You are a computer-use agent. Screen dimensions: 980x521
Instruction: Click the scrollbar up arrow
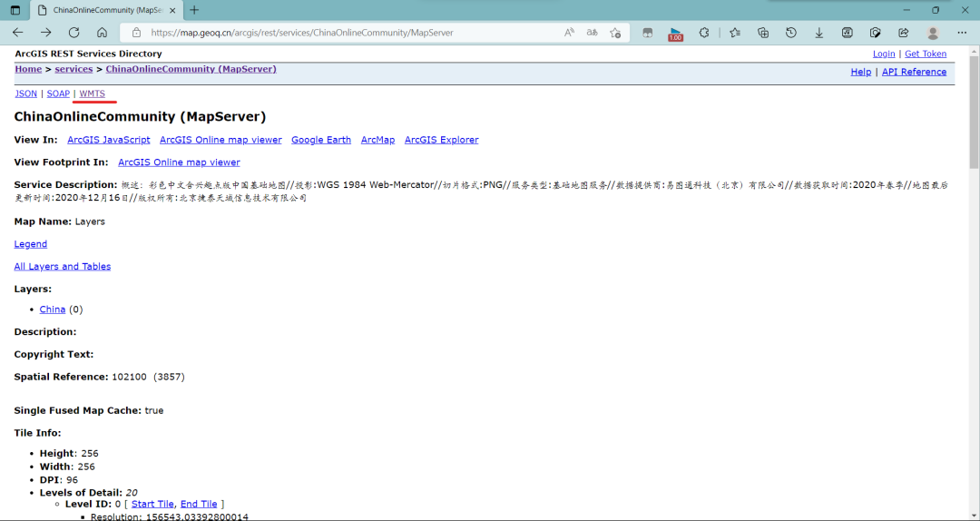point(974,51)
